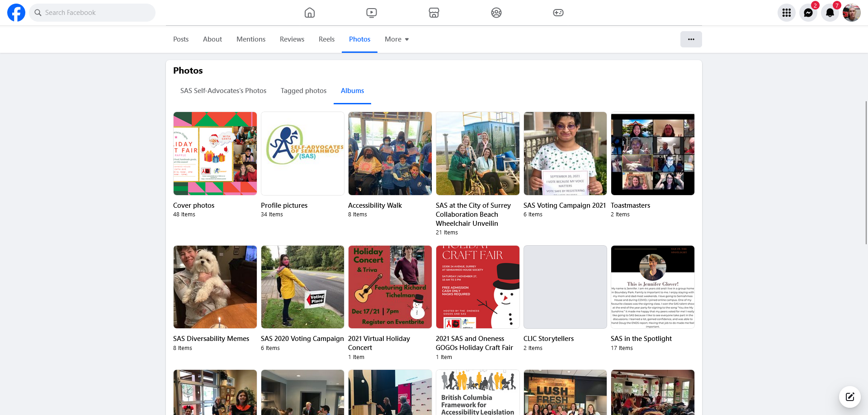Open the Accessibility Walk album thumbnail

390,154
